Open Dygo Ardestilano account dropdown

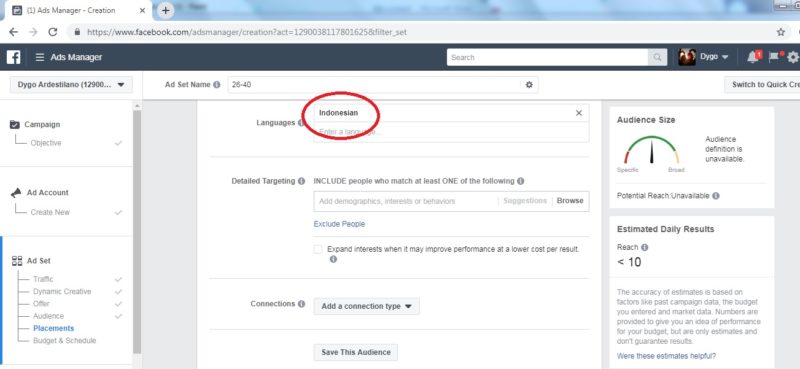pyautogui.click(x=71, y=85)
